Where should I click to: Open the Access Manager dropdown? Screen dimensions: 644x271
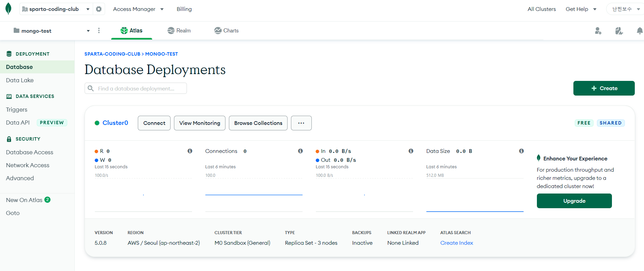point(138,9)
